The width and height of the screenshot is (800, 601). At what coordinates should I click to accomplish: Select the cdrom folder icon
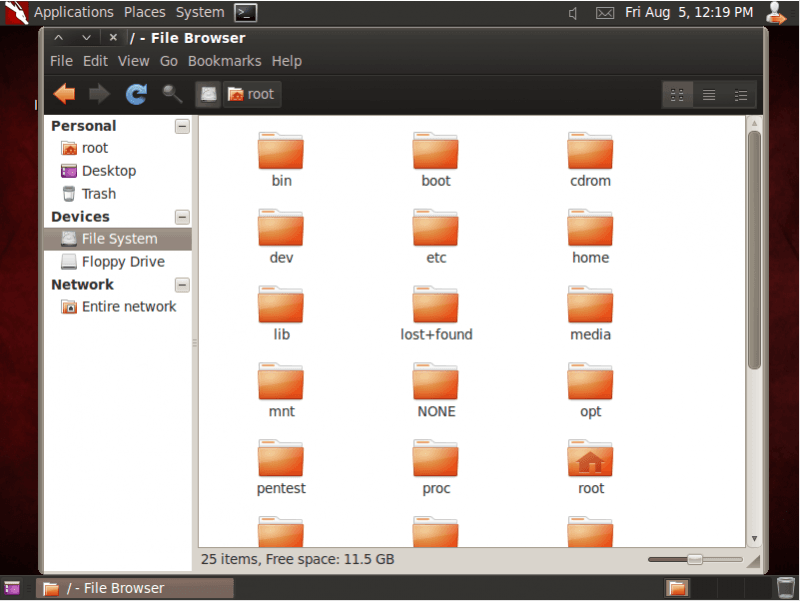coord(590,151)
